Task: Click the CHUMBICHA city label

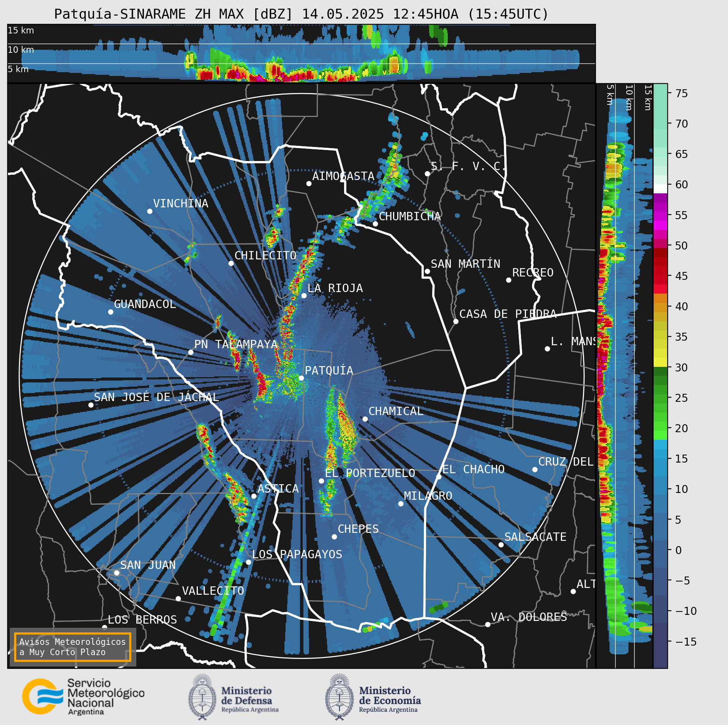Action: click(x=410, y=216)
